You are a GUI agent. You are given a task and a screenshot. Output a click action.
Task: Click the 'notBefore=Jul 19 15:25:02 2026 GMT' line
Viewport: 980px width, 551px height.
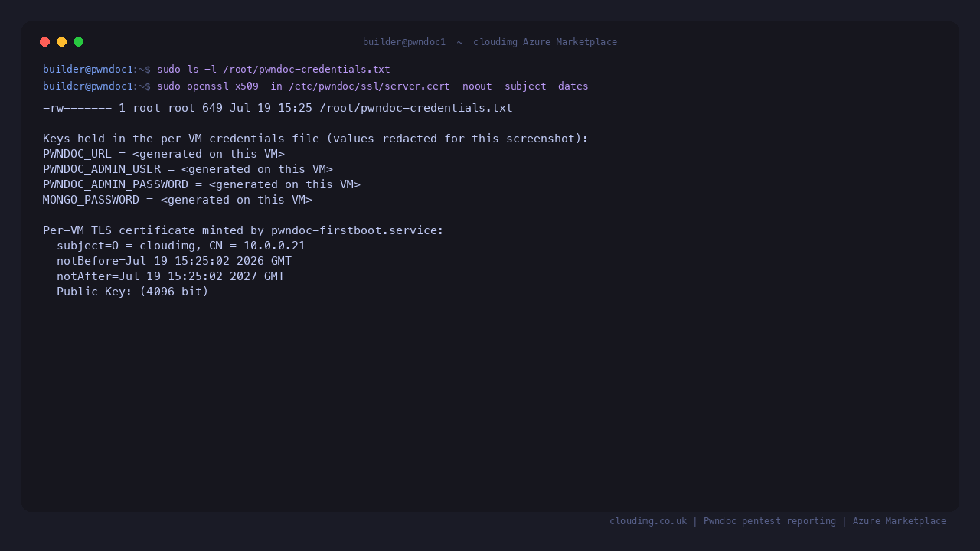174,261
